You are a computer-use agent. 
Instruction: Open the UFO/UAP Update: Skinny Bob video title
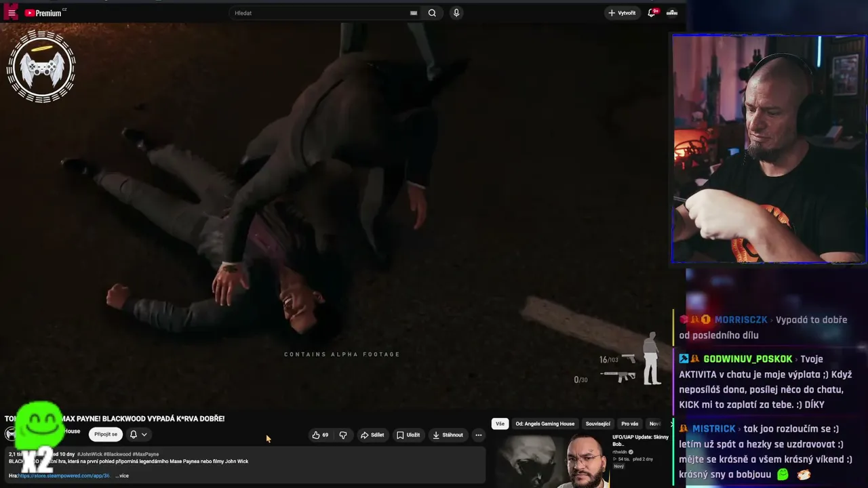pyautogui.click(x=640, y=441)
